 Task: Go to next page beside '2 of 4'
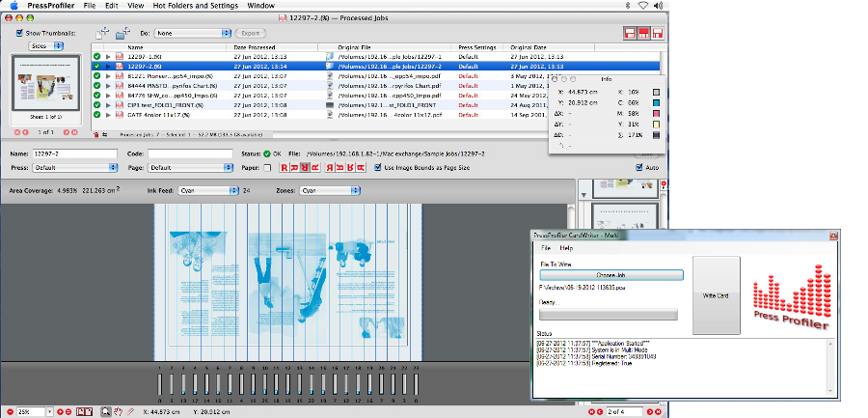coord(649,412)
